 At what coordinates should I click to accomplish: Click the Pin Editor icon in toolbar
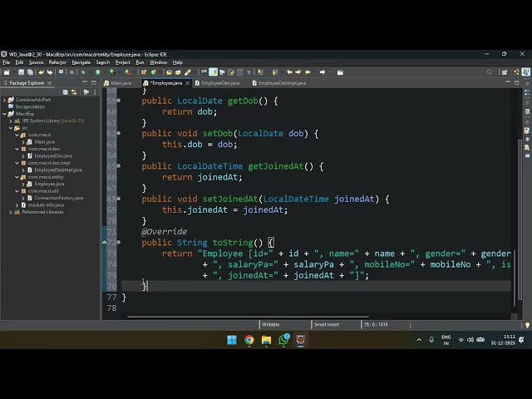(x=340, y=72)
